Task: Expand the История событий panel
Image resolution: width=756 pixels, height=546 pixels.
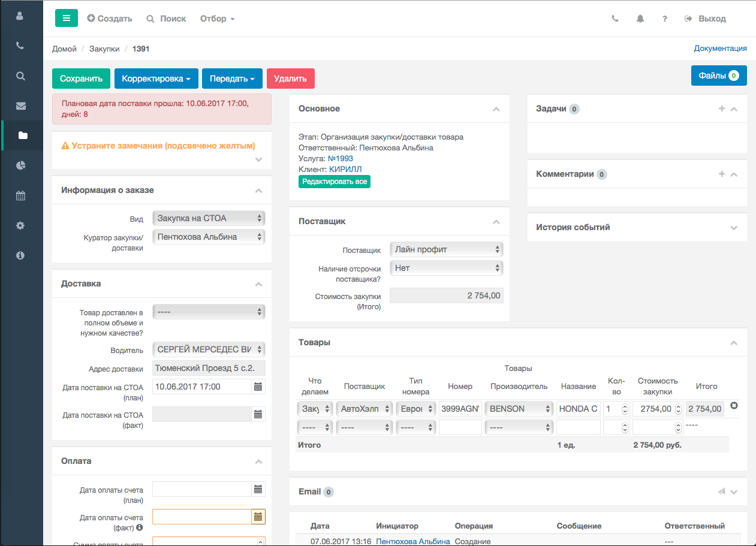Action: (734, 228)
